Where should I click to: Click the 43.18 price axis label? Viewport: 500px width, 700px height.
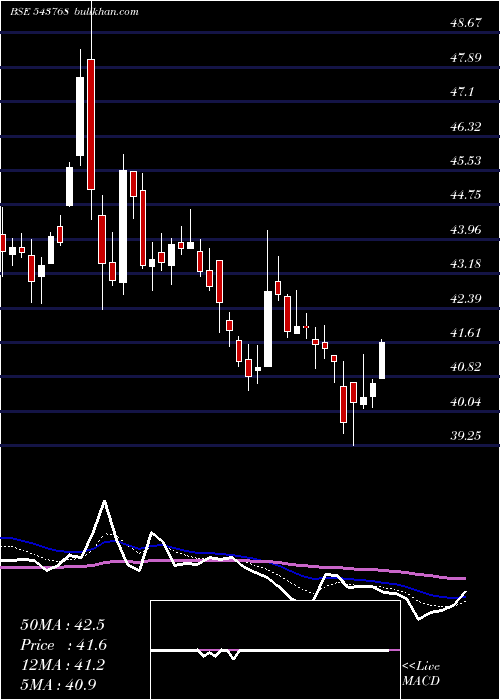coord(466,264)
